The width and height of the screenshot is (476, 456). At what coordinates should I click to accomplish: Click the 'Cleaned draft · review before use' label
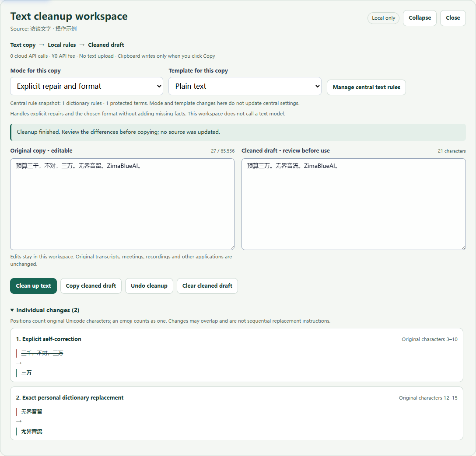286,151
